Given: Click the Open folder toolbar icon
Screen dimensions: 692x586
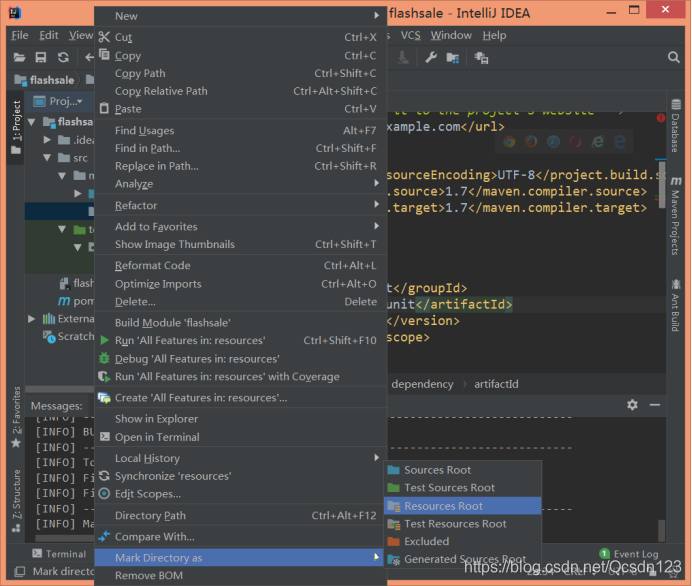Looking at the screenshot, I should [19, 57].
